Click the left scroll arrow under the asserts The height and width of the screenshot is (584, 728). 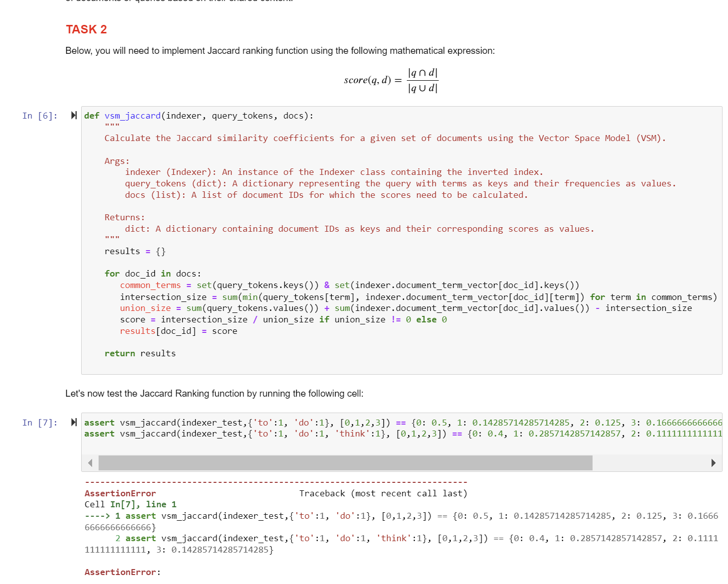pyautogui.click(x=90, y=463)
